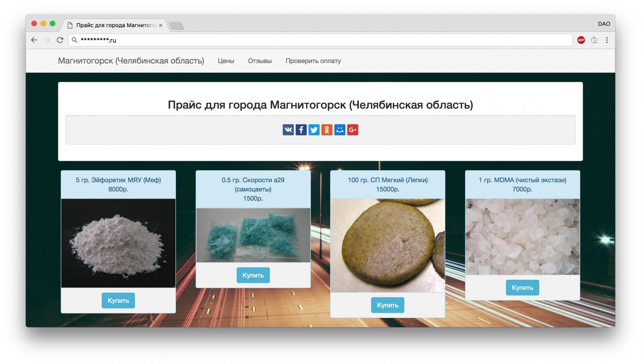The height and width of the screenshot is (364, 641).
Task: Share through the Google+ icon
Action: point(353,130)
